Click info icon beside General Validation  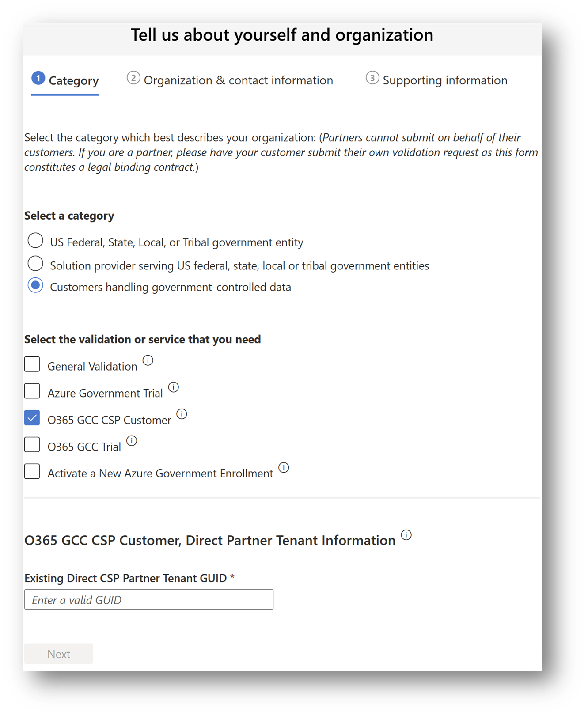pos(148,360)
